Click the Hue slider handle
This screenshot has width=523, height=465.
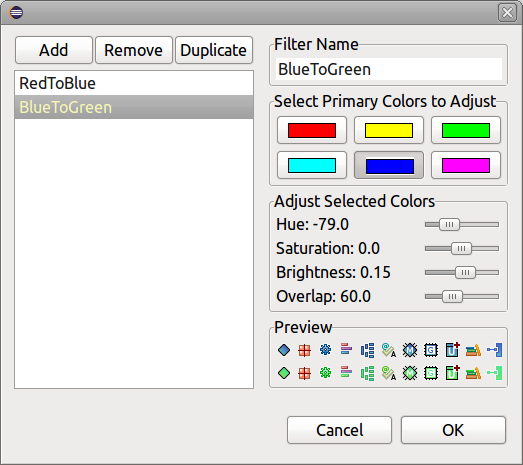pyautogui.click(x=449, y=224)
